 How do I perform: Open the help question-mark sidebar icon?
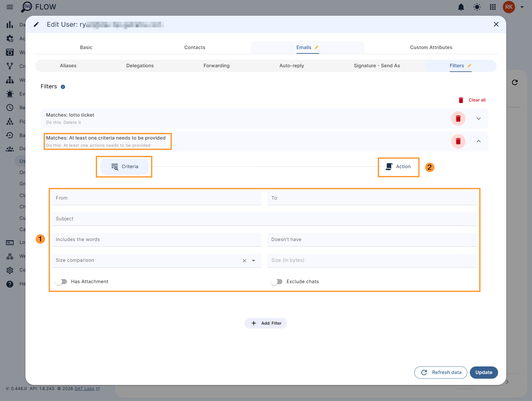tap(10, 284)
